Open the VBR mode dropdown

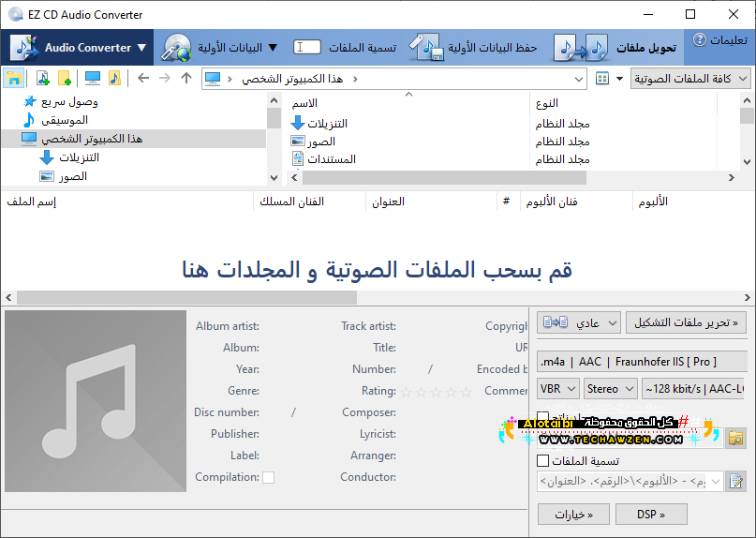pos(558,388)
